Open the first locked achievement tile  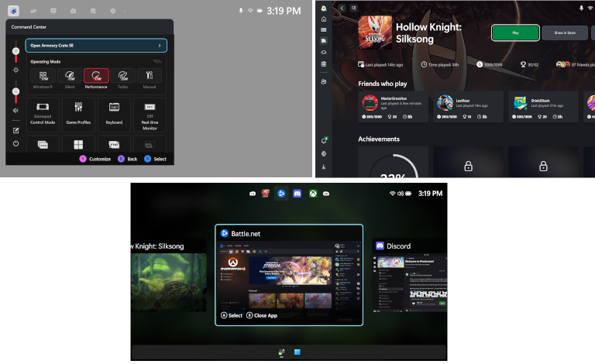click(x=468, y=162)
